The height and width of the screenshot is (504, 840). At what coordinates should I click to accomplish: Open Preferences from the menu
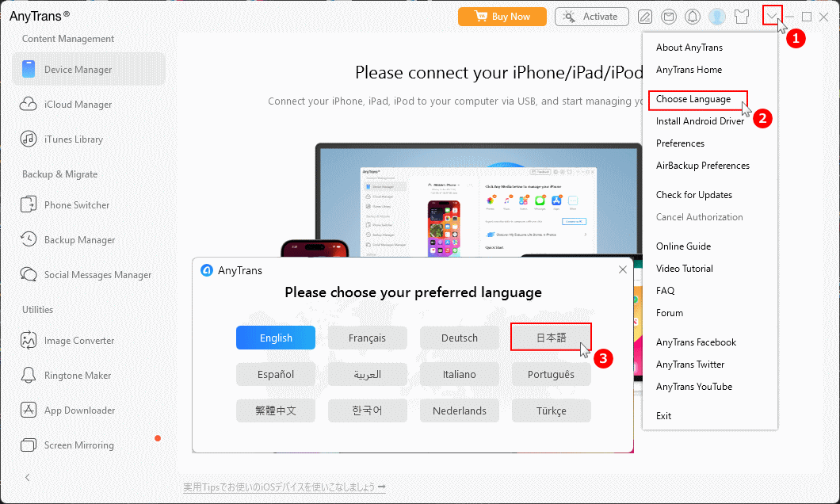pyautogui.click(x=681, y=143)
